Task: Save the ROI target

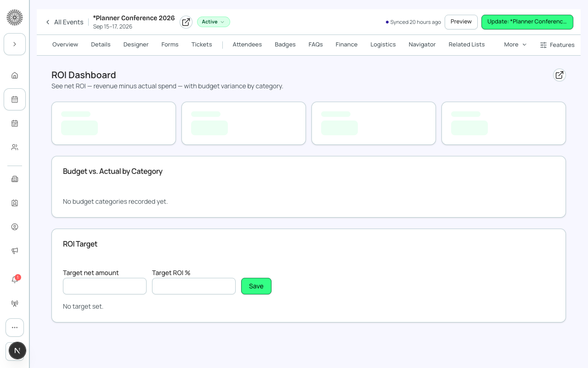Action: (x=256, y=286)
